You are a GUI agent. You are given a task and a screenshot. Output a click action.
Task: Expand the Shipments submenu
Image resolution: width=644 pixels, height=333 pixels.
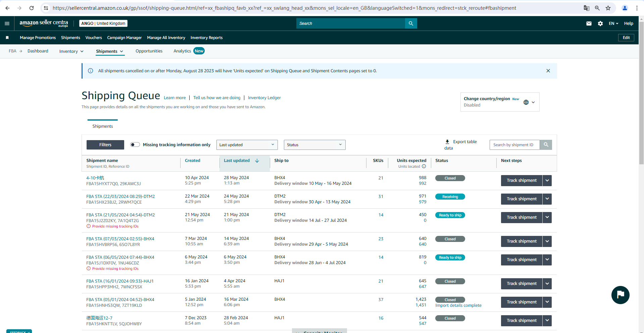click(x=110, y=51)
